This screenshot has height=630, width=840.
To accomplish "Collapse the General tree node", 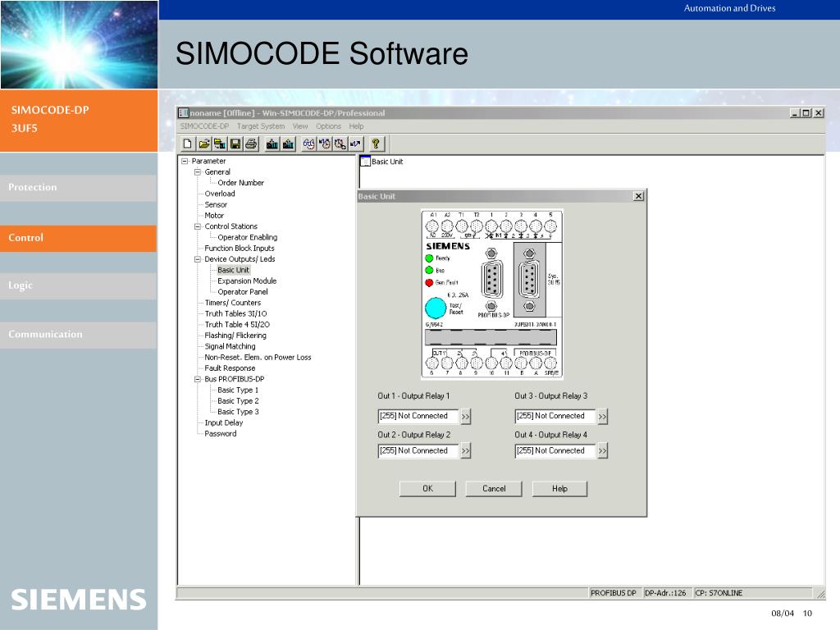I will [197, 172].
